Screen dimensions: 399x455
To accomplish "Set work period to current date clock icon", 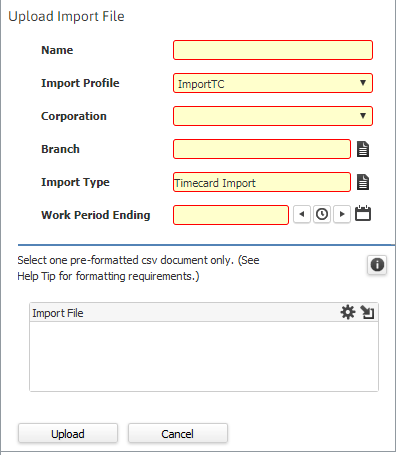I will pos(322,214).
